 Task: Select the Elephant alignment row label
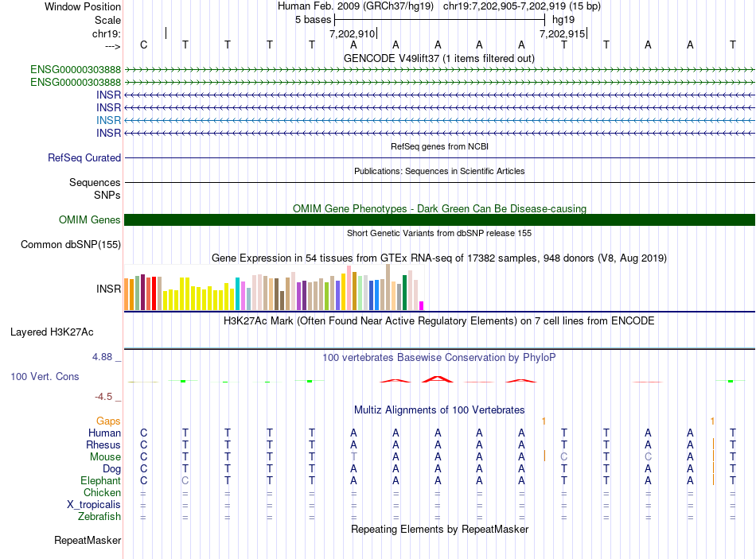pyautogui.click(x=100, y=480)
